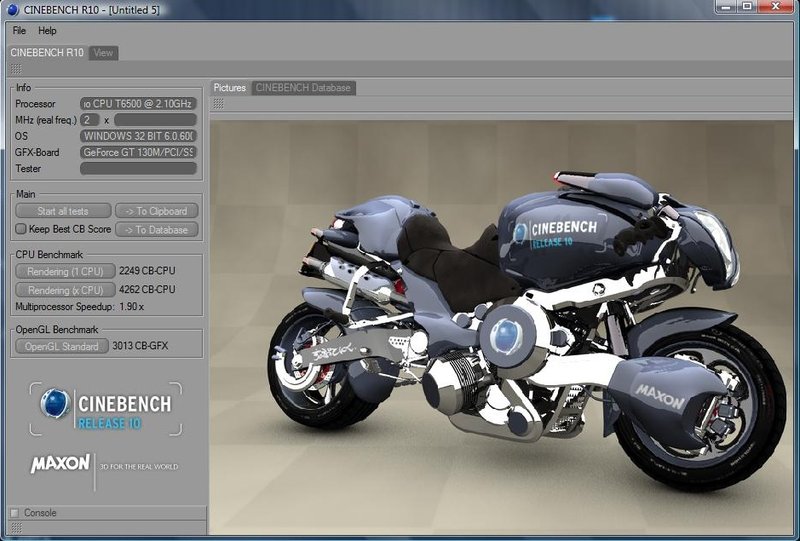
Task: Start the OpenGL Standard benchmark
Action: [62, 346]
